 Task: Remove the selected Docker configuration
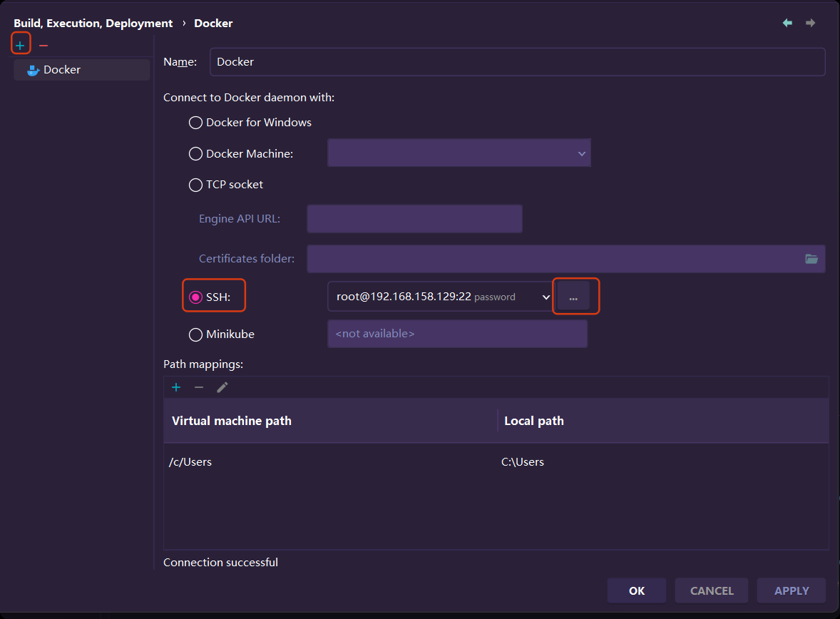click(43, 46)
